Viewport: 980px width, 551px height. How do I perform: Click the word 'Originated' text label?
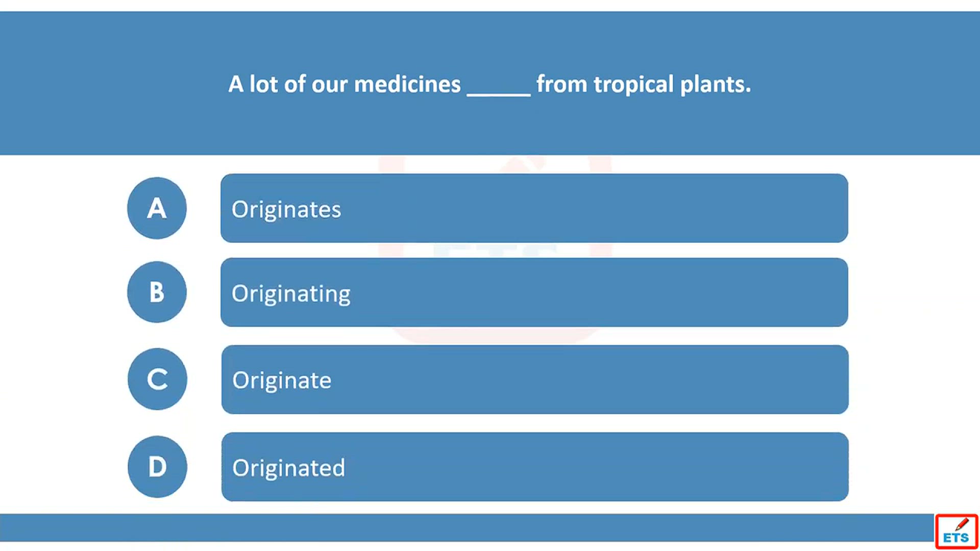click(x=289, y=468)
